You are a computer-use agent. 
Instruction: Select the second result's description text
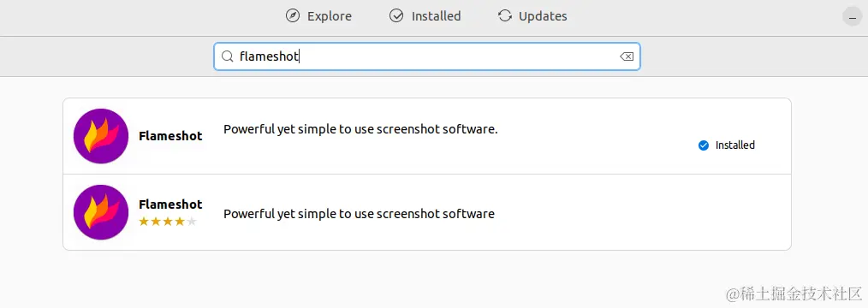coord(359,214)
